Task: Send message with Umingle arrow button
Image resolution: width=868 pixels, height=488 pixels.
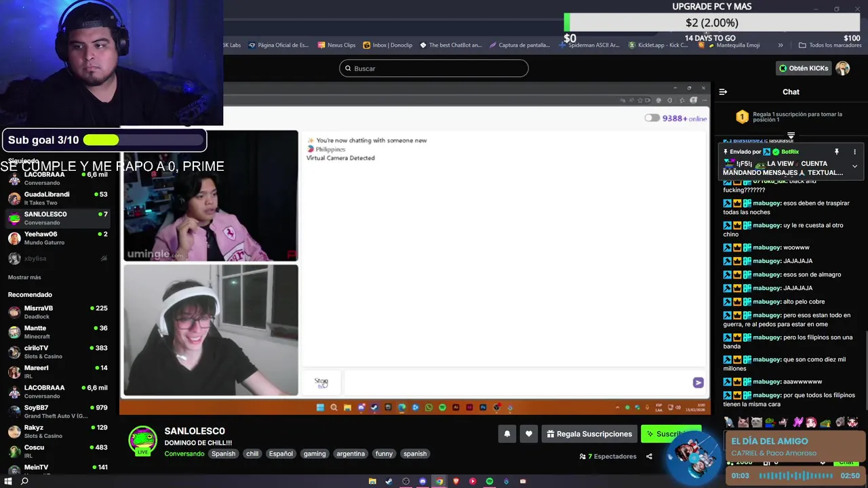Action: [x=698, y=382]
